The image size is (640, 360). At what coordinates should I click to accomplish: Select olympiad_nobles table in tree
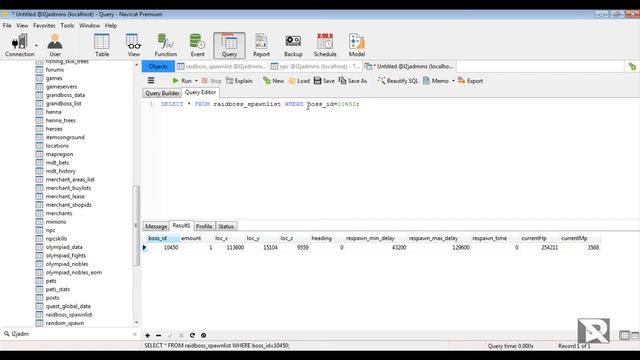pos(67,264)
